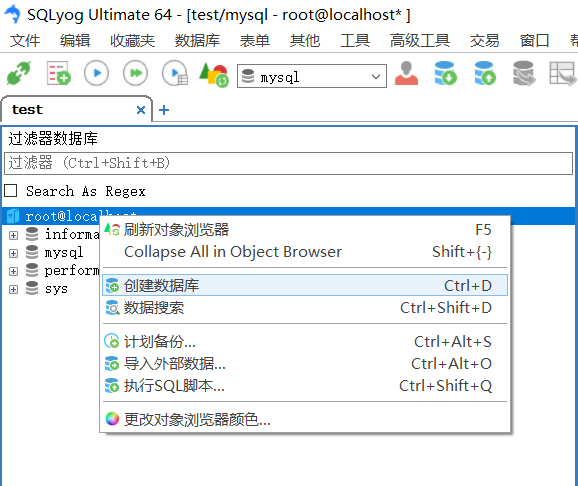Open a new query editor icon
This screenshot has height=486, width=578.
(58, 73)
